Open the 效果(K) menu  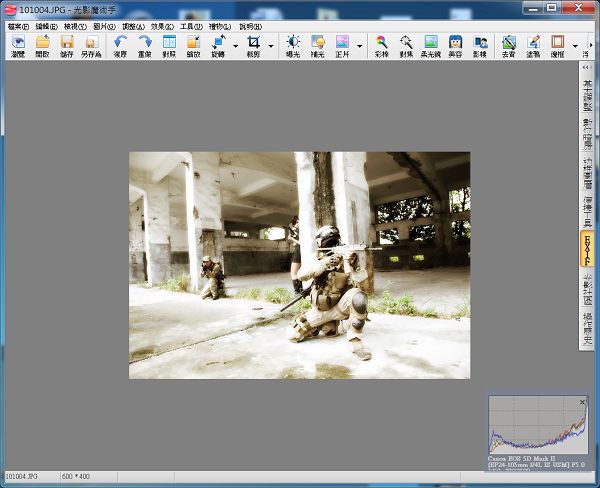click(162, 26)
